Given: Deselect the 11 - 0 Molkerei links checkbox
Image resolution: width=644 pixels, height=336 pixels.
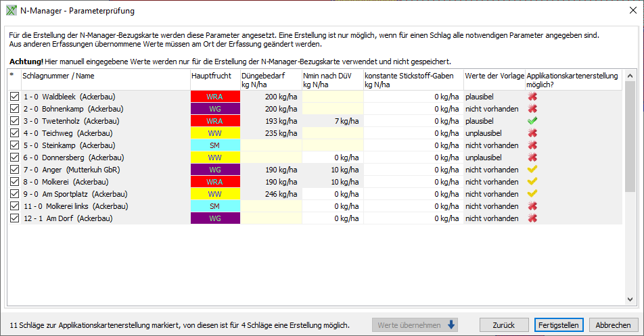Looking at the screenshot, I should click(15, 206).
